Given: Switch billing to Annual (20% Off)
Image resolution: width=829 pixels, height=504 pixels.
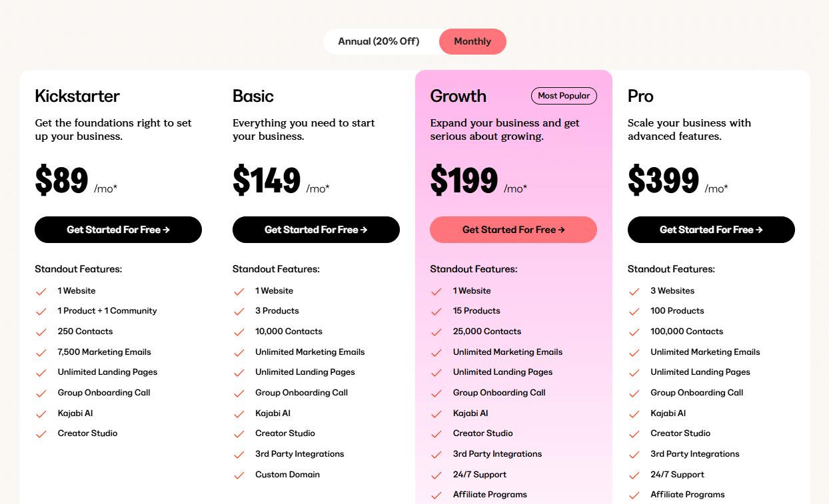Looking at the screenshot, I should [x=379, y=41].
